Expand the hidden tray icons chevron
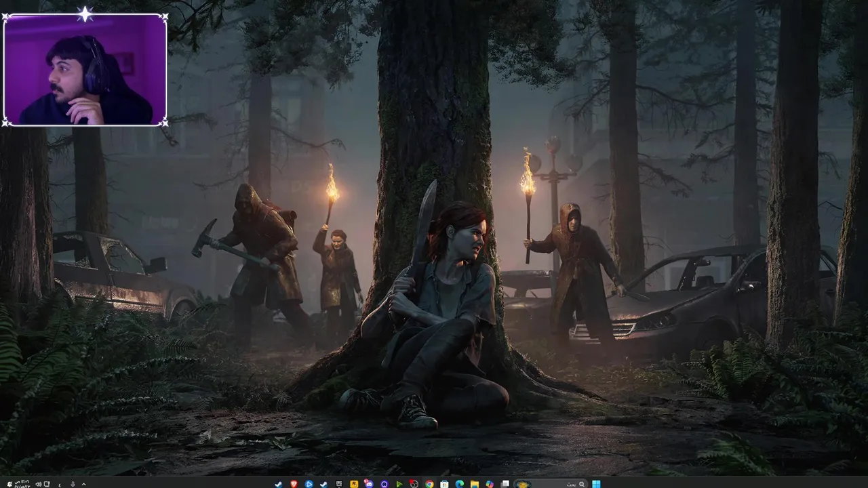This screenshot has height=488, width=868. pos(84,484)
